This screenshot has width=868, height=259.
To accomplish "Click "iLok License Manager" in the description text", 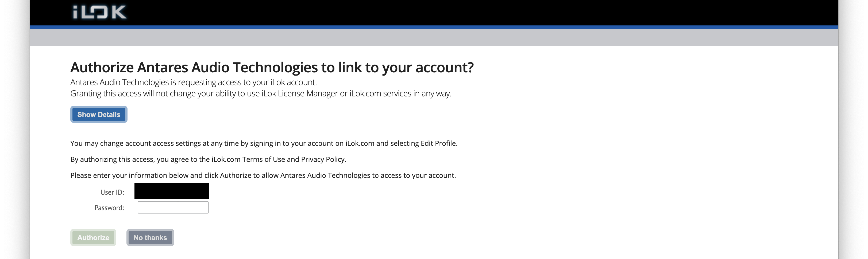I will [x=300, y=93].
